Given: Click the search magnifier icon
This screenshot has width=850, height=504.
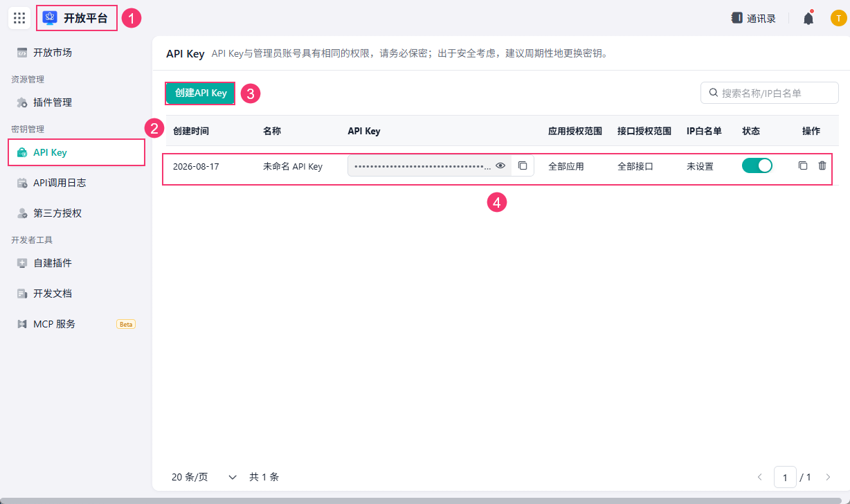Looking at the screenshot, I should pyautogui.click(x=713, y=93).
